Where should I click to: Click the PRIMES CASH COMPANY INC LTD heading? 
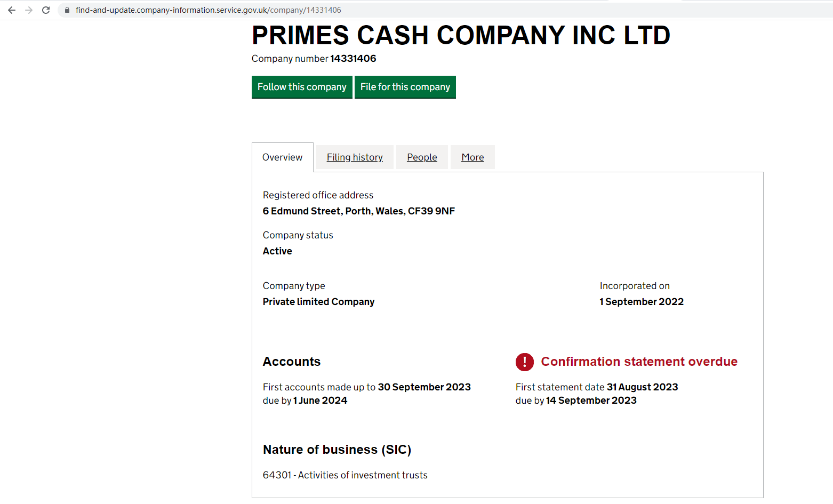[461, 36]
